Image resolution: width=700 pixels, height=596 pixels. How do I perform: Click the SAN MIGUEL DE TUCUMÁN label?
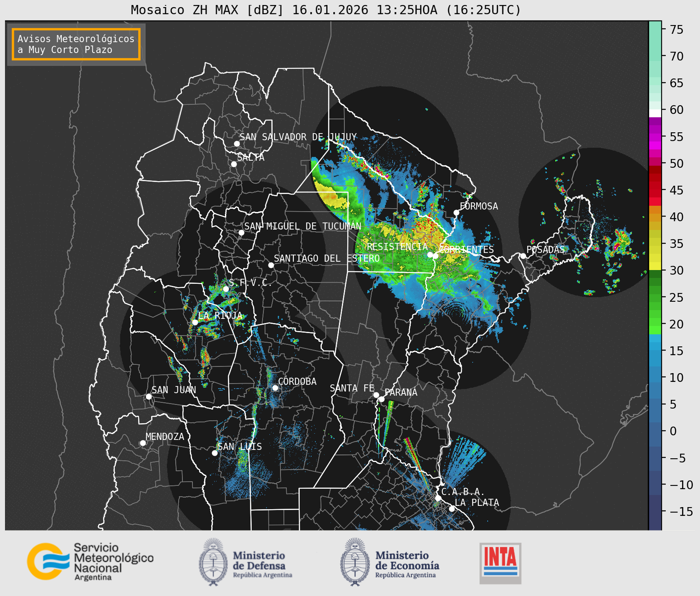coord(303,226)
